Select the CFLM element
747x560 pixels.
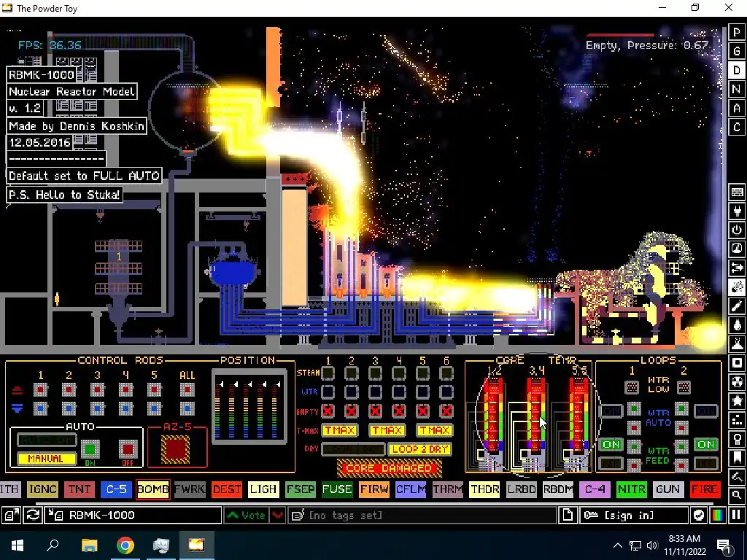tap(410, 489)
